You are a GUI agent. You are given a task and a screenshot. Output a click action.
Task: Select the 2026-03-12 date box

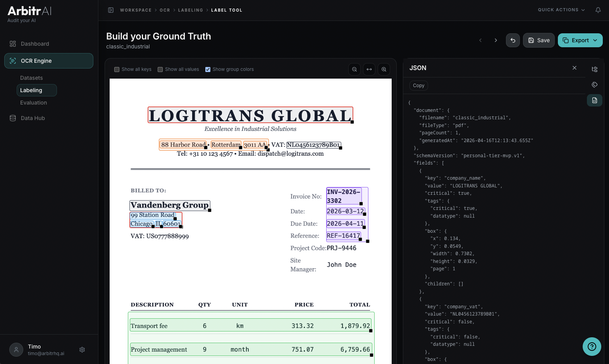[346, 211]
